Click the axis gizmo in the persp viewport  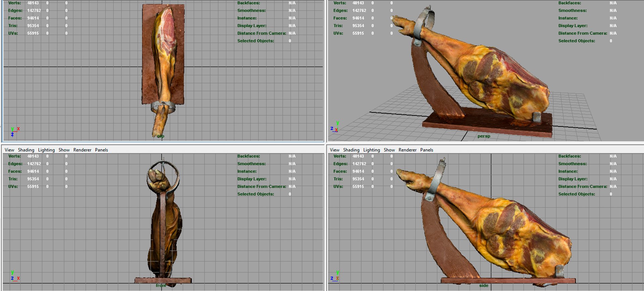pyautogui.click(x=335, y=126)
